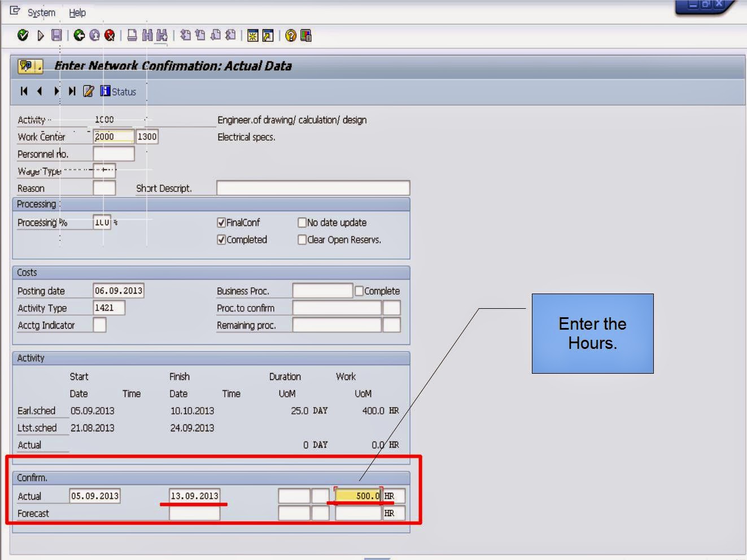Select the Help question mark icon
The width and height of the screenshot is (747, 560).
290,36
